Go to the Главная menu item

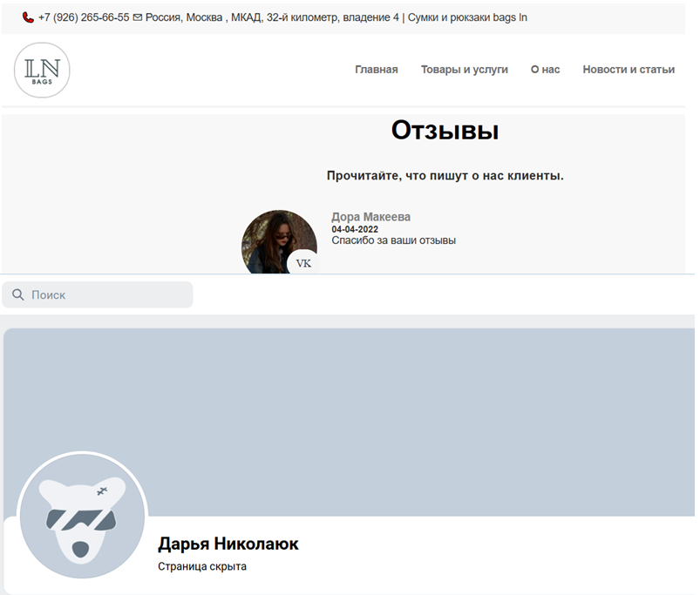[376, 70]
